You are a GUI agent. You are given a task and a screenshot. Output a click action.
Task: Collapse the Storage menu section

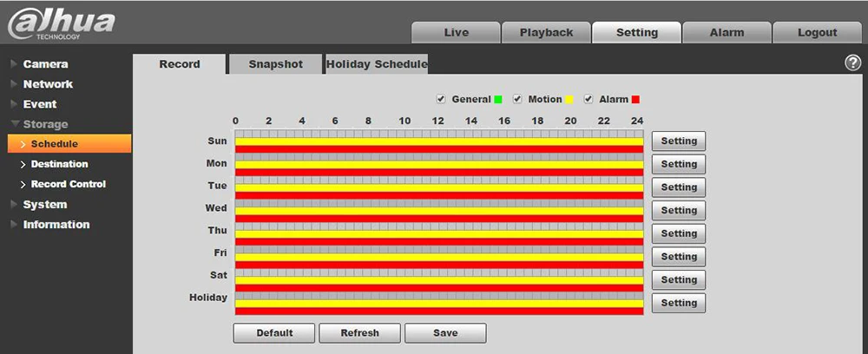point(45,124)
